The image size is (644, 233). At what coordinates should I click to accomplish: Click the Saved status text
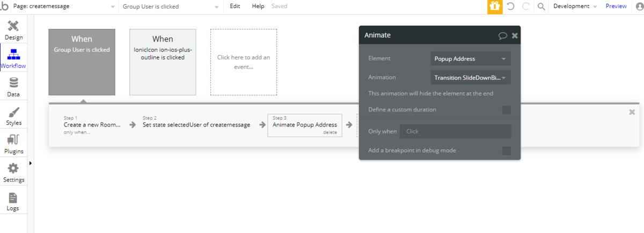[279, 6]
